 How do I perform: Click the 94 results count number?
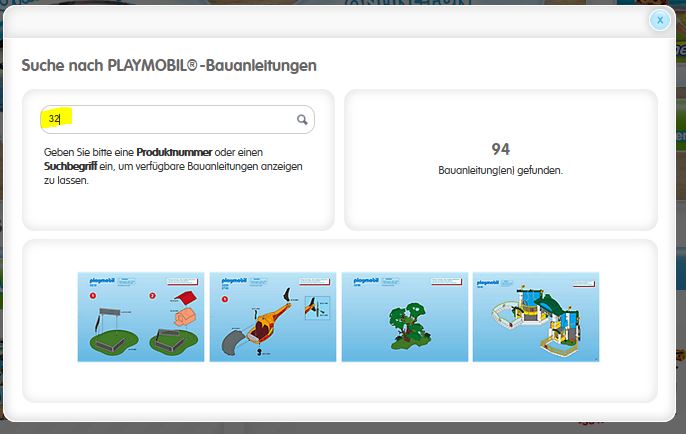(x=501, y=149)
